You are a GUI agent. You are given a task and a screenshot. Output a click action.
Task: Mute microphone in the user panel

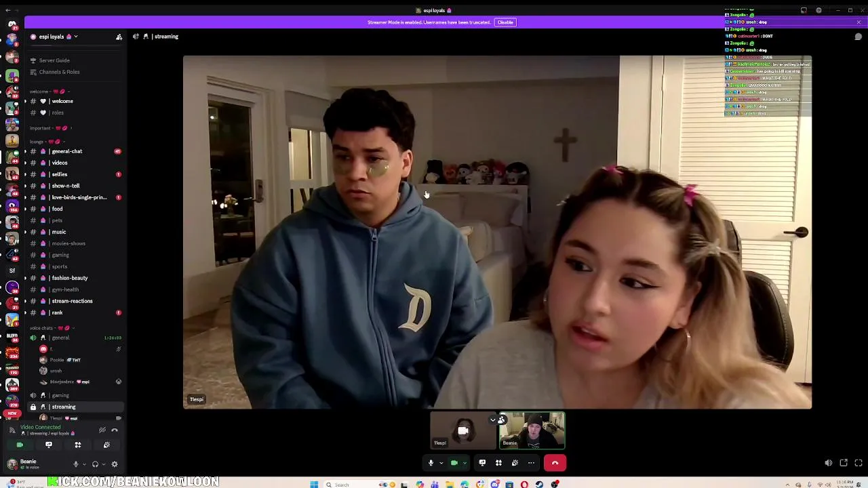[x=76, y=464]
